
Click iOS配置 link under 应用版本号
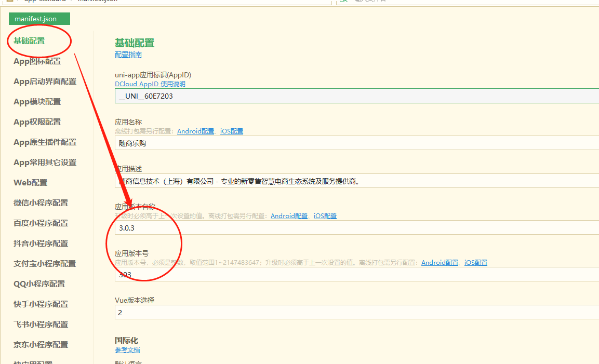(x=475, y=263)
